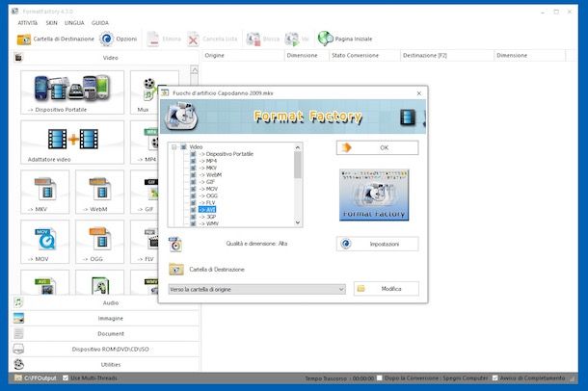This screenshot has width=588, height=391.
Task: Select highlighted -> AVI in format tree
Action: tap(207, 210)
